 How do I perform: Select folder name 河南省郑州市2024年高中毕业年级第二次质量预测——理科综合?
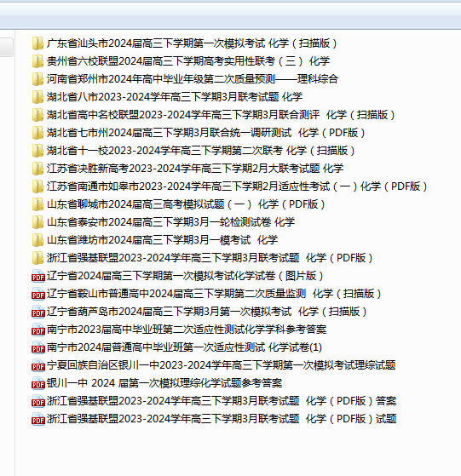193,79
